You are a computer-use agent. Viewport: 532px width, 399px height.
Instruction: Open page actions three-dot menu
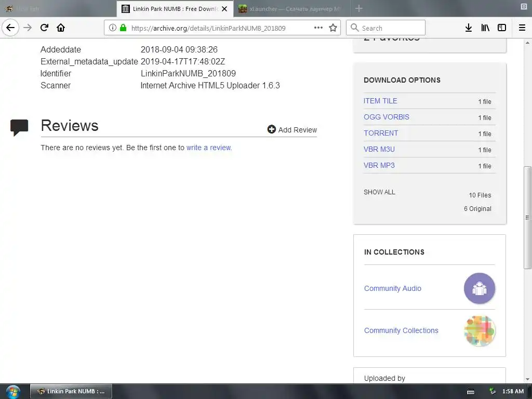[x=318, y=28]
